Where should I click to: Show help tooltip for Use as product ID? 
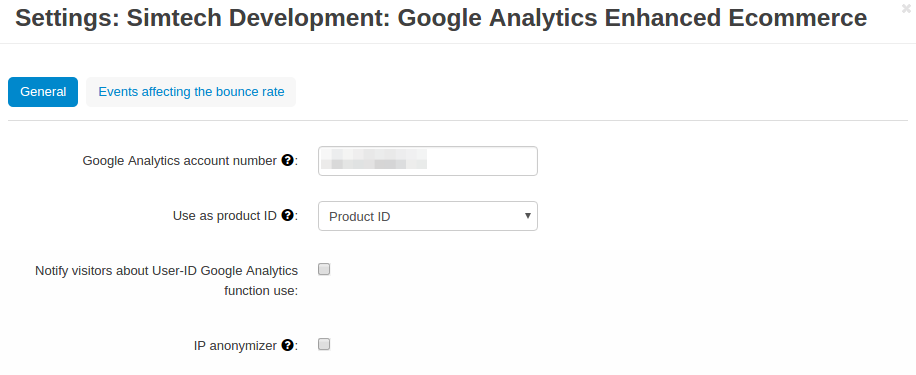287,216
